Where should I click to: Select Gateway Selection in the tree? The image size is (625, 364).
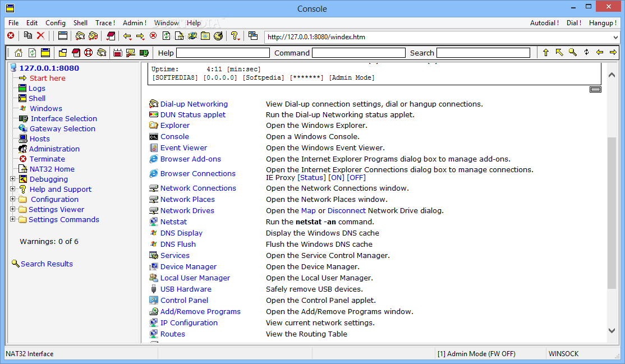point(63,129)
